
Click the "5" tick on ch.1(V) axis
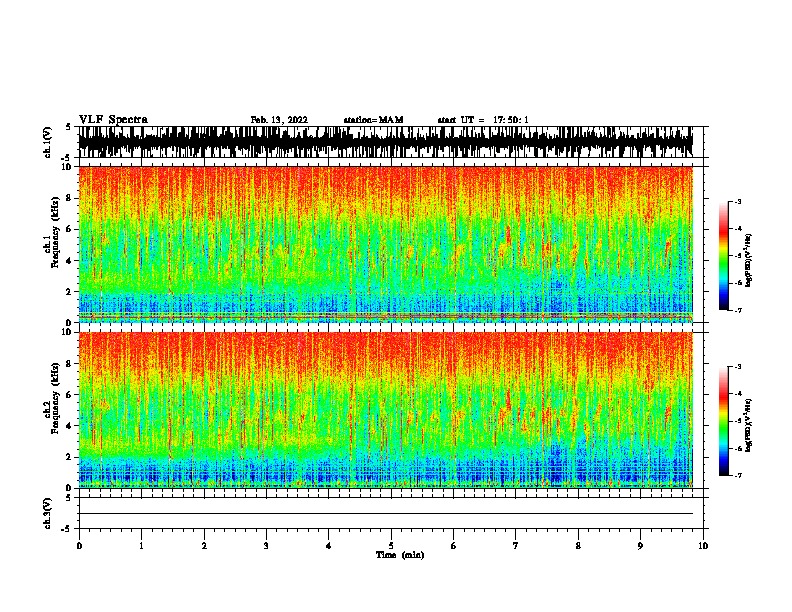68,127
